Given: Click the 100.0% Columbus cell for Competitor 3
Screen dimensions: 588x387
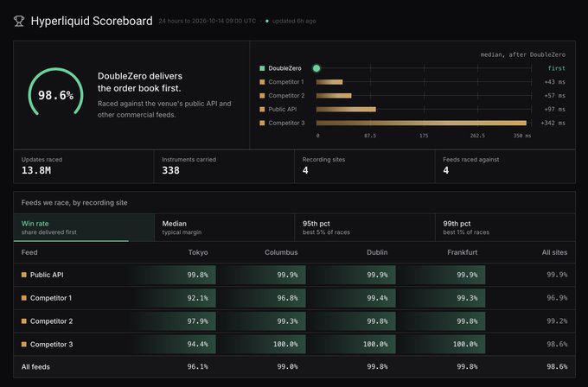Looking at the screenshot, I should (262, 345).
